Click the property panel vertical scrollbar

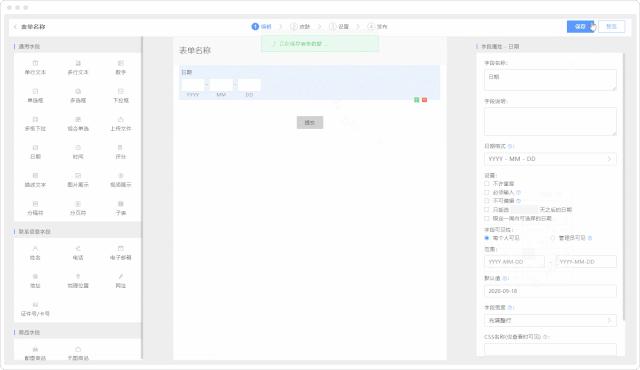tap(623, 186)
